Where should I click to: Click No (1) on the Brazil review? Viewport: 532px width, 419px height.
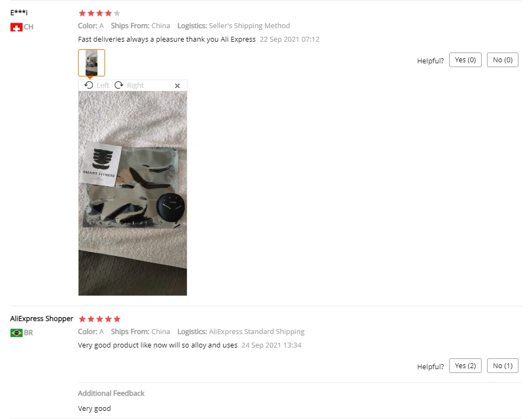pos(503,366)
